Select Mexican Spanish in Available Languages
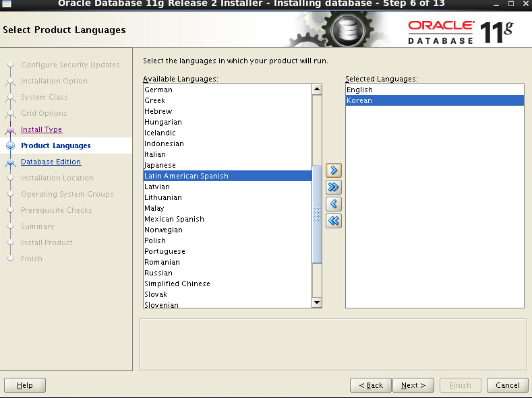The image size is (532, 398). pyautogui.click(x=227, y=219)
